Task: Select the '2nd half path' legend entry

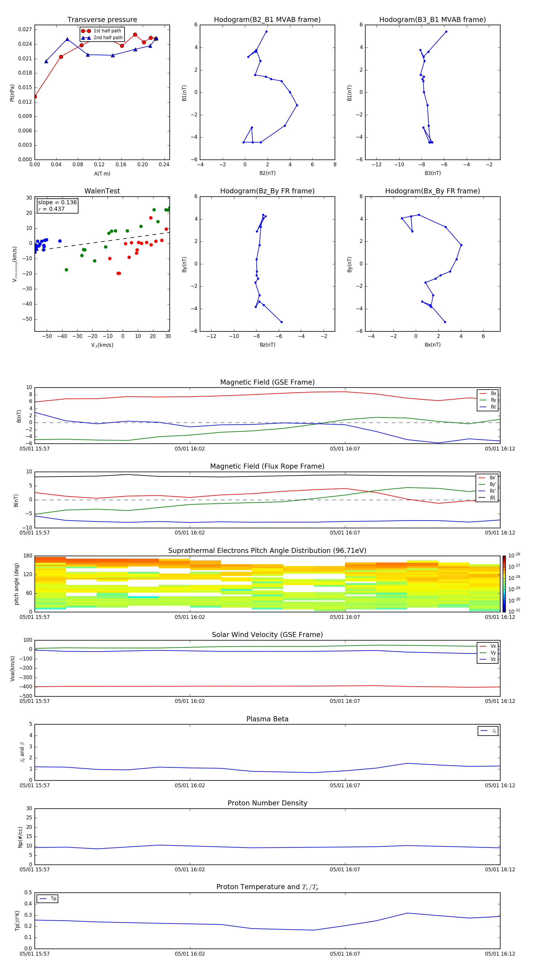Action: [102, 38]
